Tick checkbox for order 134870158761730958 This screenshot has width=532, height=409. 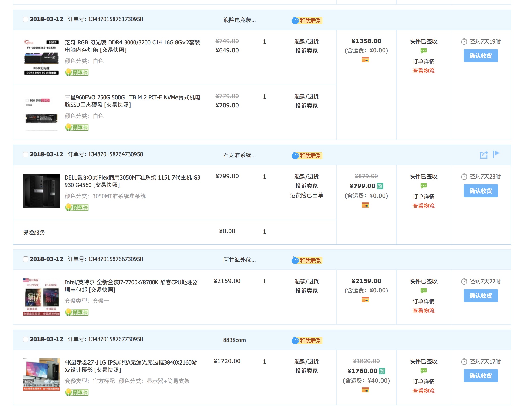pos(26,19)
